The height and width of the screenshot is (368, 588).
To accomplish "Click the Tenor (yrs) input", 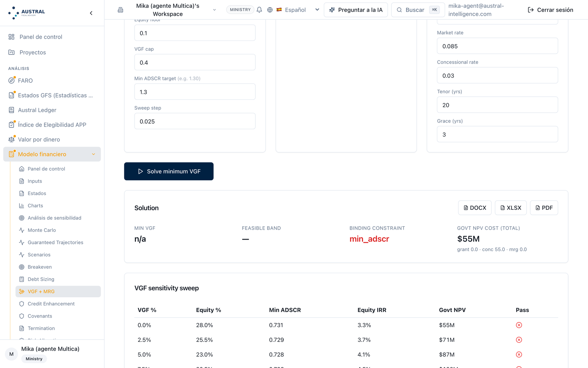I will click(497, 105).
